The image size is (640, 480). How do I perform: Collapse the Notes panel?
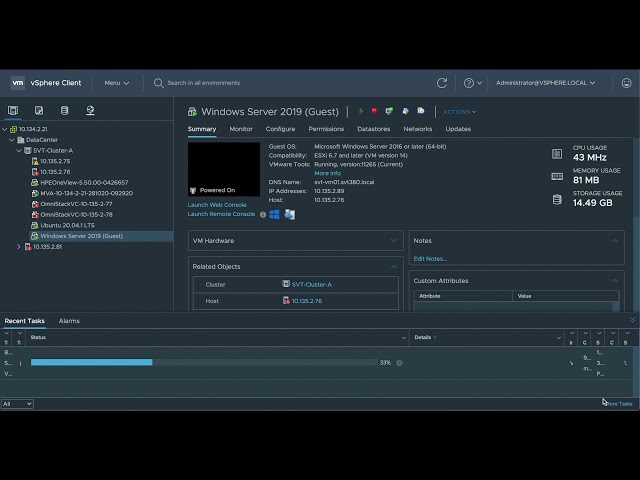pos(615,241)
